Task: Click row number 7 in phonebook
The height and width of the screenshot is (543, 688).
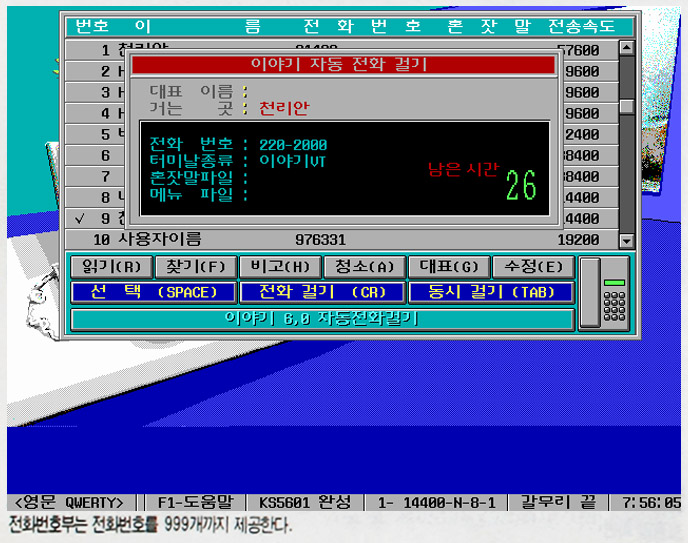Action: coord(105,177)
